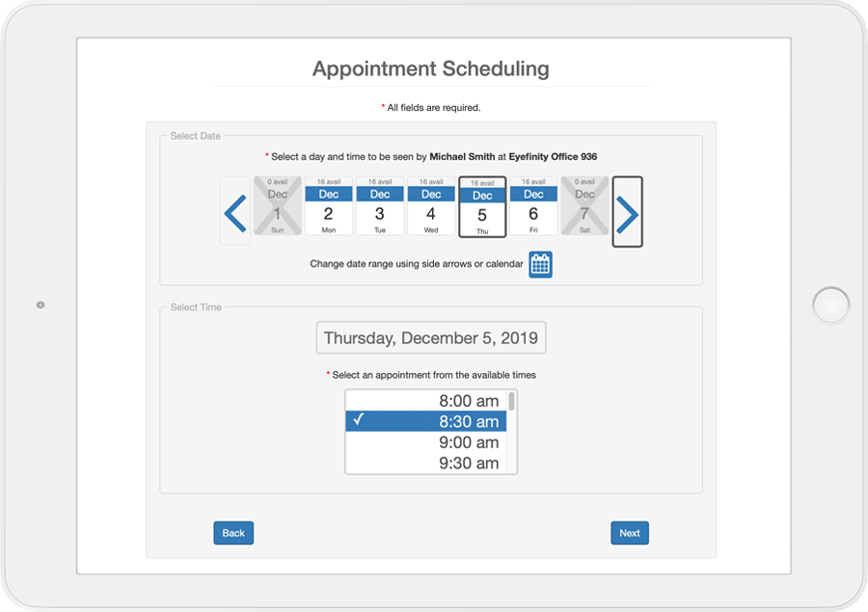
Task: Click the time list scrollbar thumb
Action: [512, 401]
